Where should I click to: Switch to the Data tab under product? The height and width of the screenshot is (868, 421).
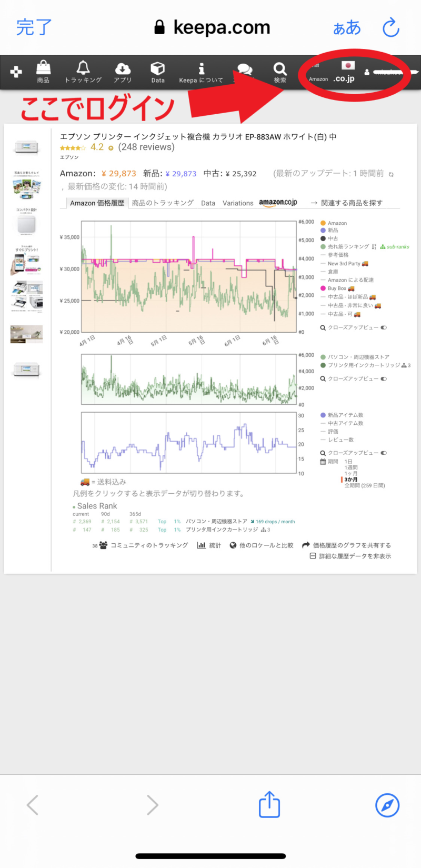[208, 203]
